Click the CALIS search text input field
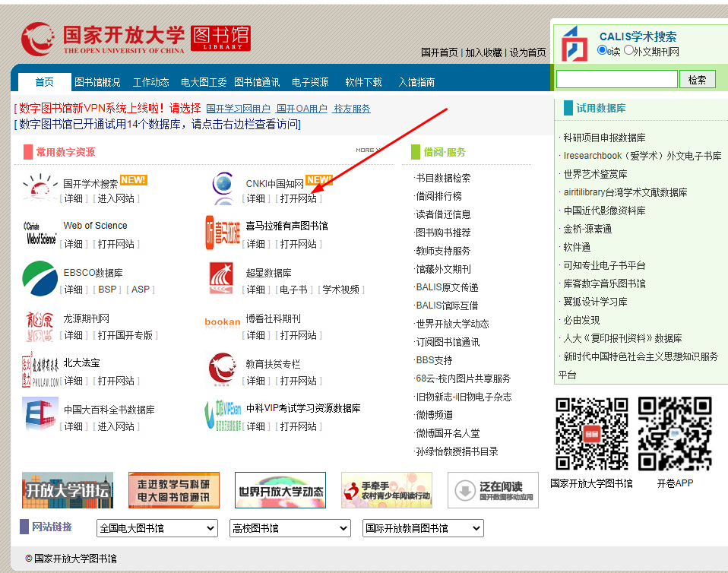 617,79
